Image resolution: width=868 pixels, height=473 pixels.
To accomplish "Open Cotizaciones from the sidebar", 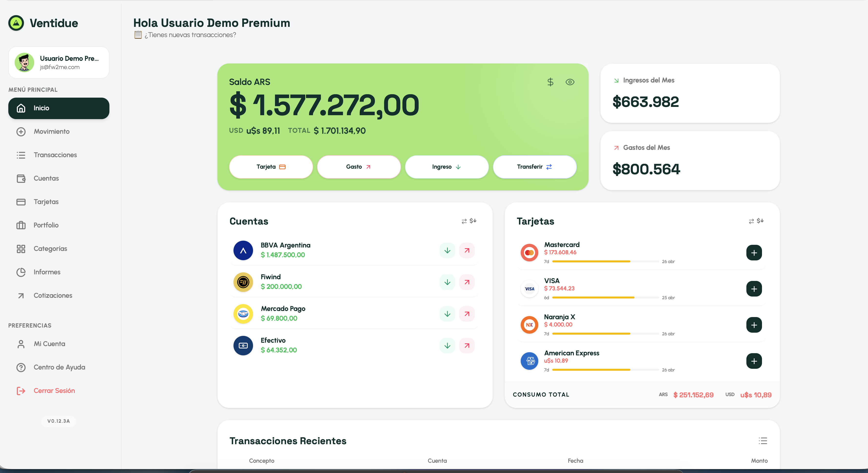I will [x=53, y=296].
